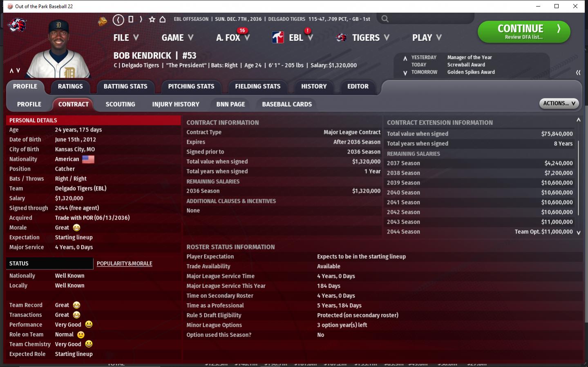This screenshot has height=367, width=588.
Task: Click the back navigation arrow icon
Action: (118, 20)
